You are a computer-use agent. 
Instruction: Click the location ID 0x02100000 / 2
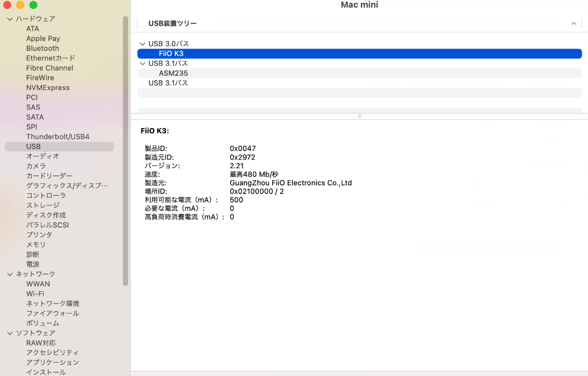pos(257,192)
